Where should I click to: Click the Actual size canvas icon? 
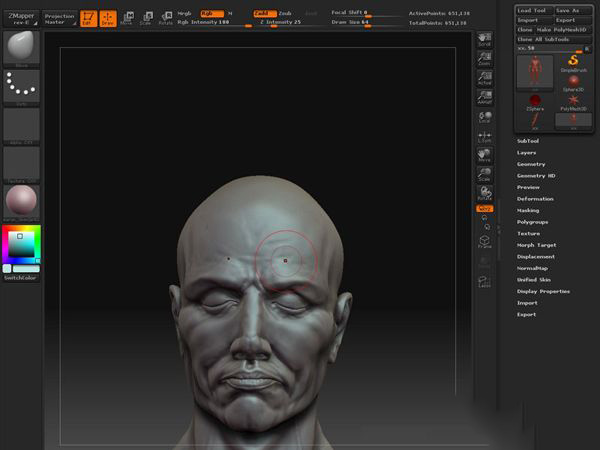click(484, 78)
